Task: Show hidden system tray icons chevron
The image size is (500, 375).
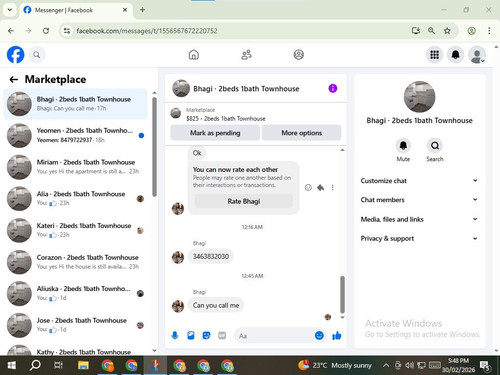Action: click(386, 365)
